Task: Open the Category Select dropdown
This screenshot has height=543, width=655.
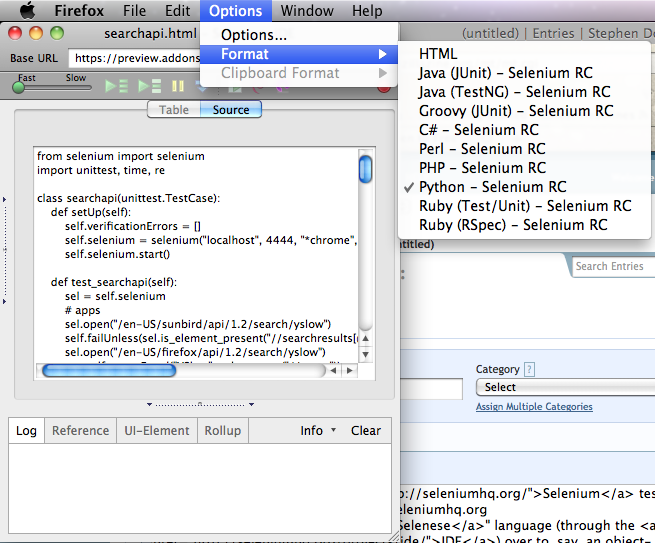Action: point(565,387)
